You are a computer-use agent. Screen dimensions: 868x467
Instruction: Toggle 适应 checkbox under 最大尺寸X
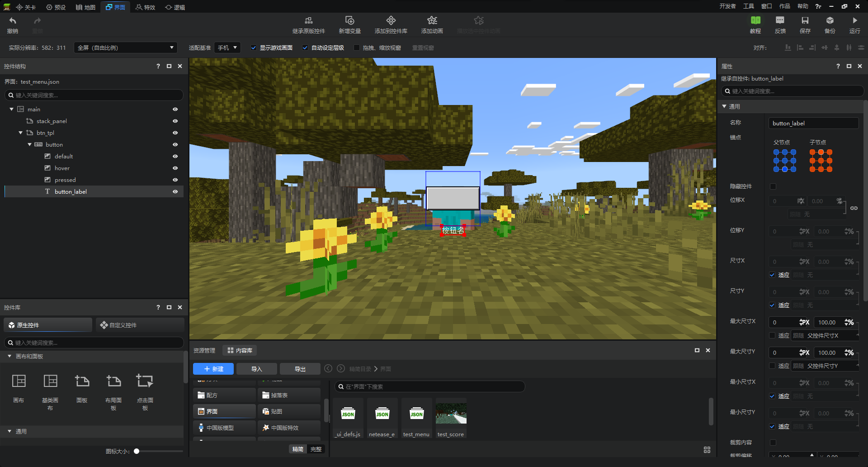pos(772,335)
